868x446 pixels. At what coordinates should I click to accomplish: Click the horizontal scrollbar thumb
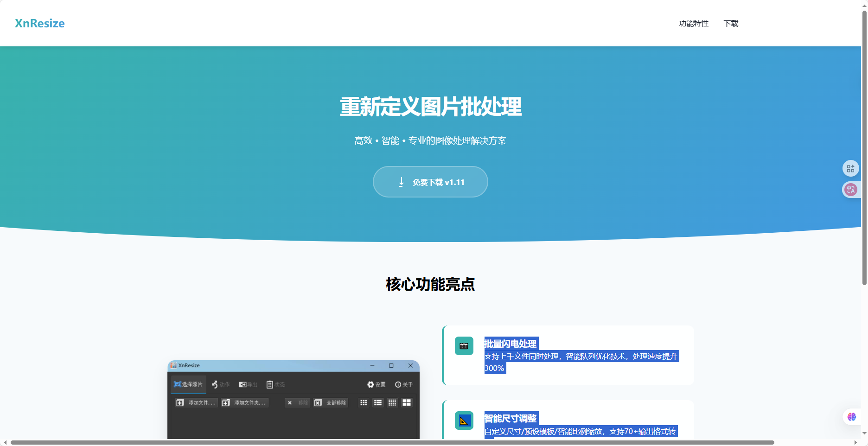coord(392,442)
